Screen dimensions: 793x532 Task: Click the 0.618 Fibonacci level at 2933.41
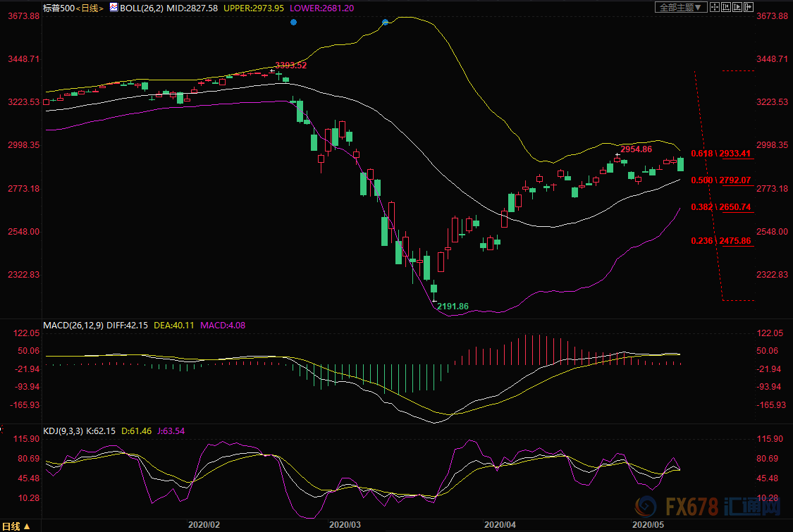click(x=720, y=154)
